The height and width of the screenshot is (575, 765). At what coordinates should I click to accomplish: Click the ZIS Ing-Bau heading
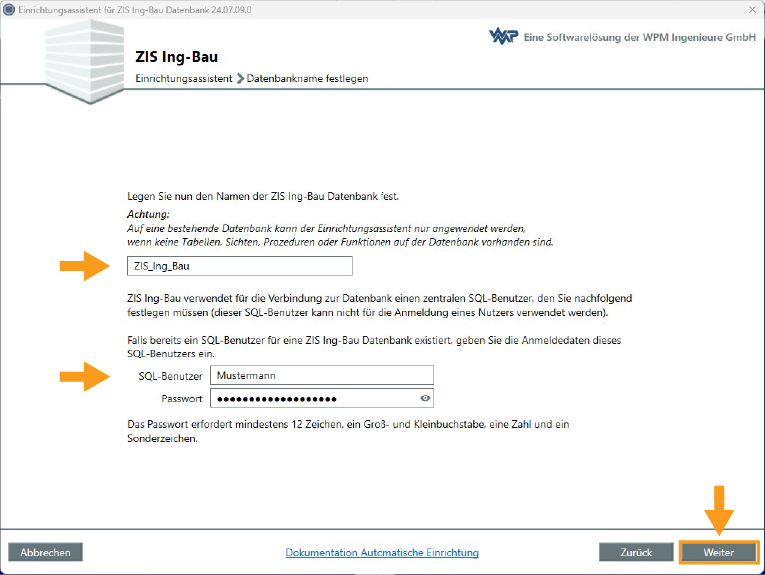177,57
